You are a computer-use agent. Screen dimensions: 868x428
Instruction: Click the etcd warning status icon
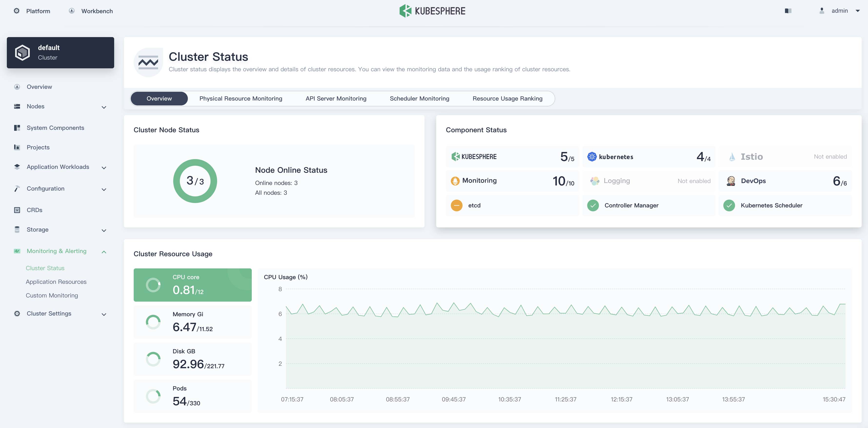tap(457, 205)
